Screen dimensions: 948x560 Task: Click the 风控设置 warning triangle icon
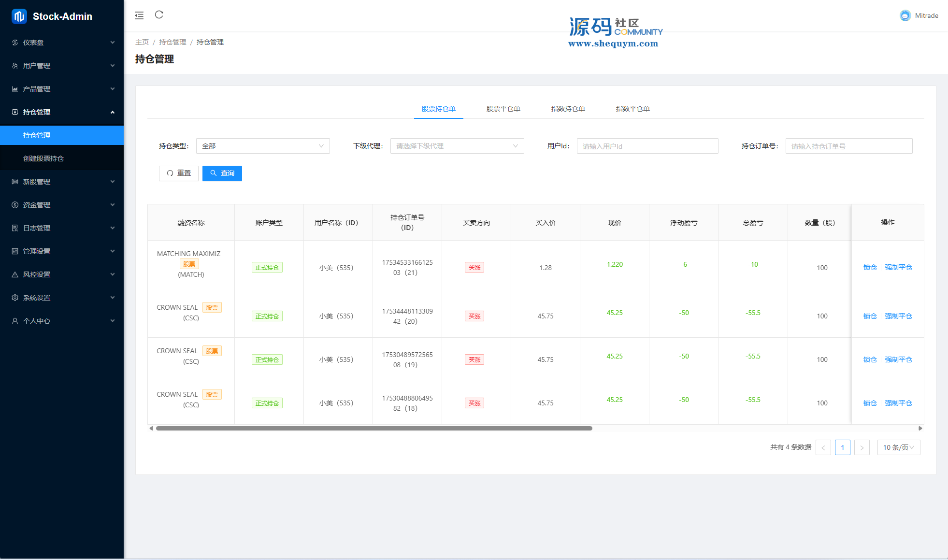pos(15,274)
